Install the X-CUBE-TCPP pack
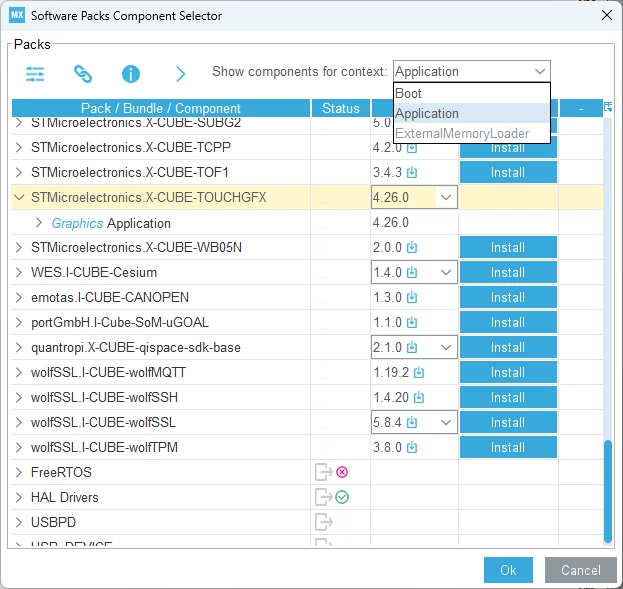Screen dimensions: 623x589 pos(508,150)
